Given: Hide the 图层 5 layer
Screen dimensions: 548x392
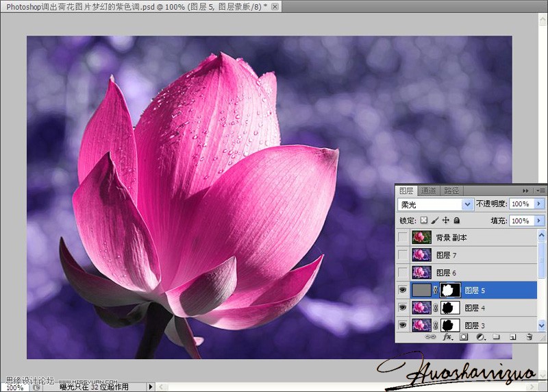Looking at the screenshot, I should pyautogui.click(x=403, y=290).
